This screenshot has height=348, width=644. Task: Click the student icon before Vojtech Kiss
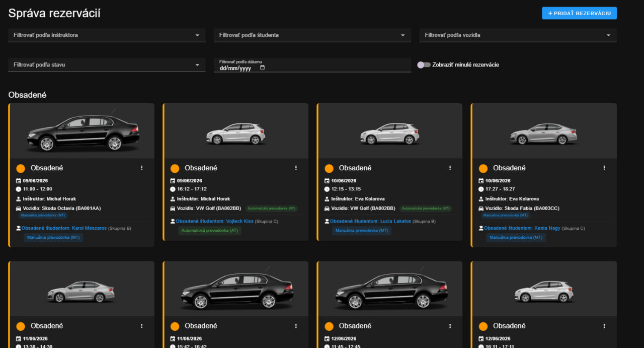[173, 221]
